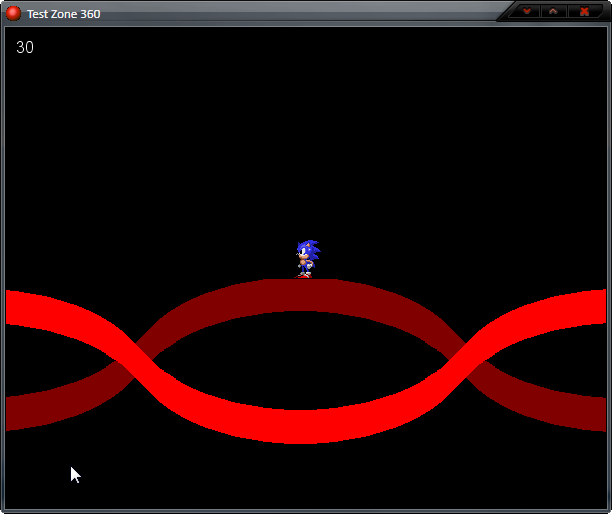Click the Test Zone 360 title text
Viewport: 612px width, 514px height.
[63, 14]
